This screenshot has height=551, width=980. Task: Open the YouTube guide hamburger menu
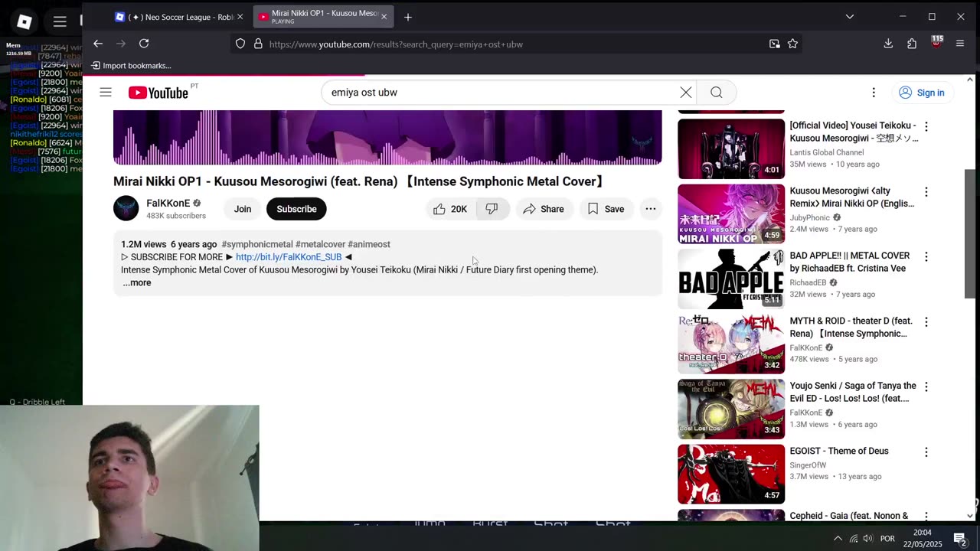pyautogui.click(x=106, y=93)
